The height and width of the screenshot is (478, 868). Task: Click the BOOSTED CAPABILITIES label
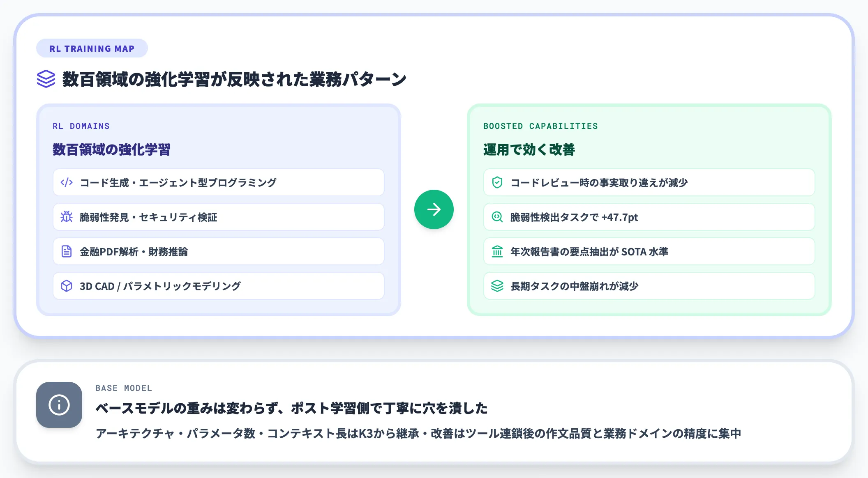(x=540, y=126)
